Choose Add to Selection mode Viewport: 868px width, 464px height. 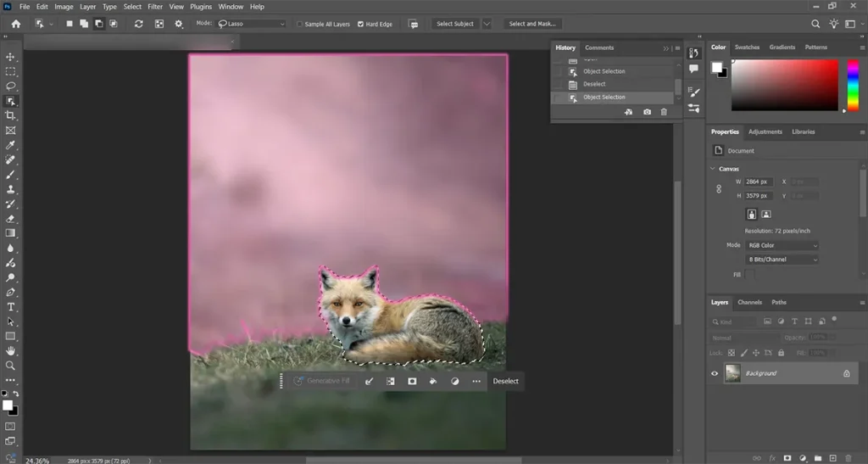(84, 24)
